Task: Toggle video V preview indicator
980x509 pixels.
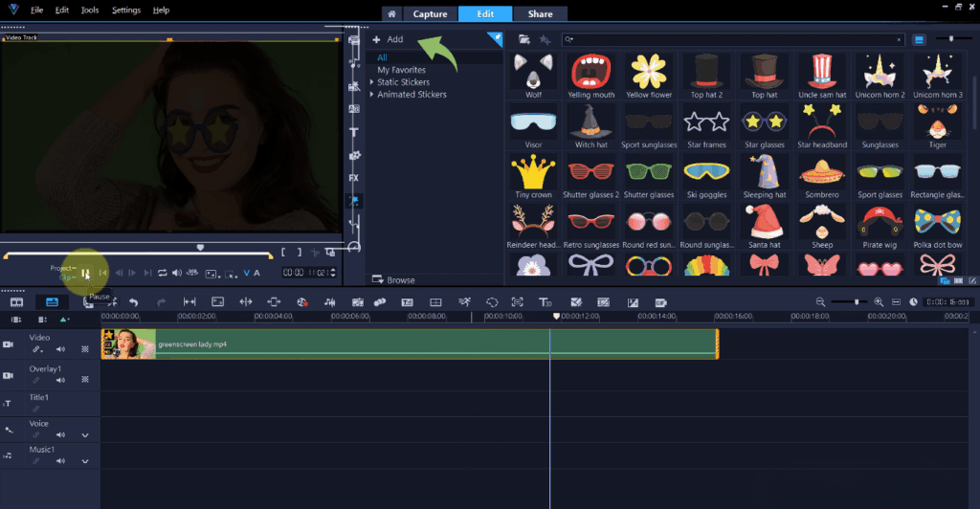Action: pyautogui.click(x=247, y=273)
